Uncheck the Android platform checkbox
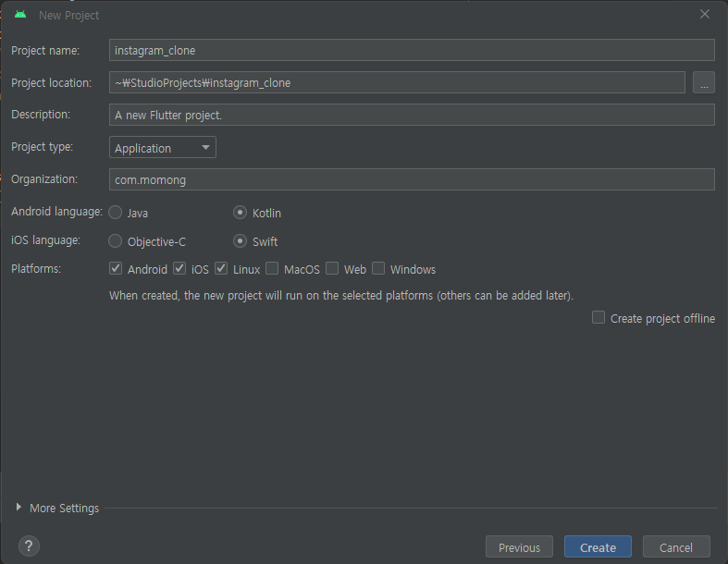Screen dimensions: 728x564 [x=116, y=268]
